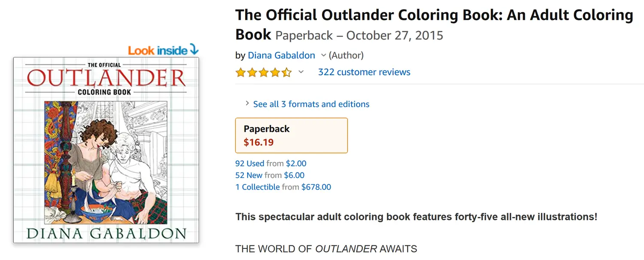This screenshot has width=644, height=260.
Task: Open the 52 New offers link
Action: [249, 175]
